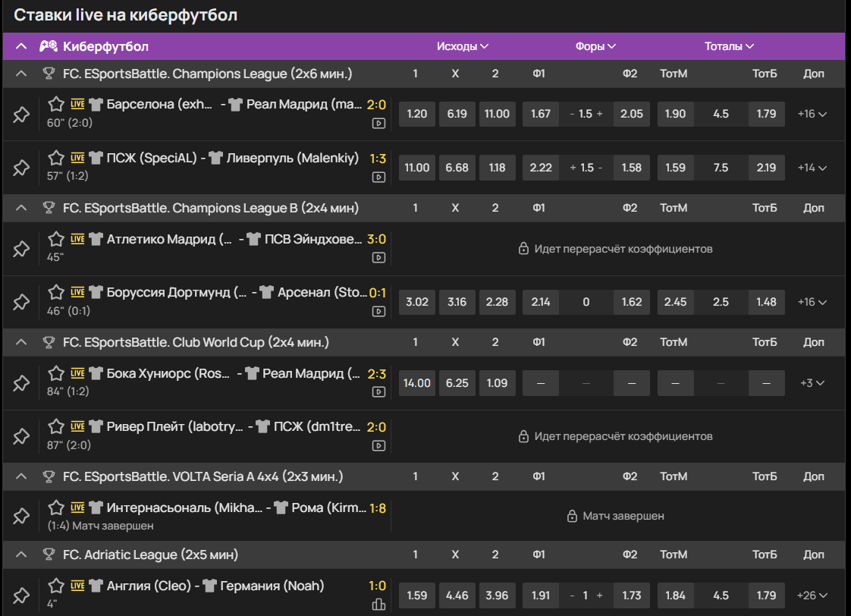
Task: Open FC. ESportsBattle. Club World Cup league
Action: [x=196, y=342]
